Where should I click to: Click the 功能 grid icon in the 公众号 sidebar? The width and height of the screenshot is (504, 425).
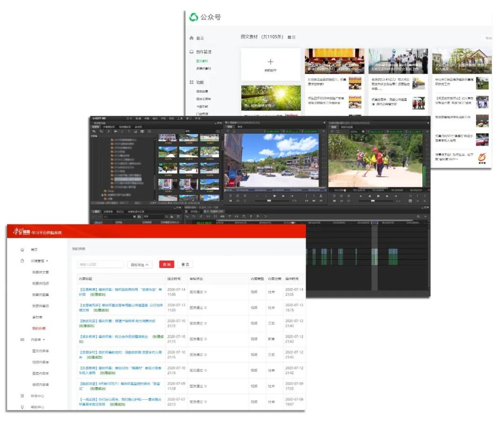[191, 82]
